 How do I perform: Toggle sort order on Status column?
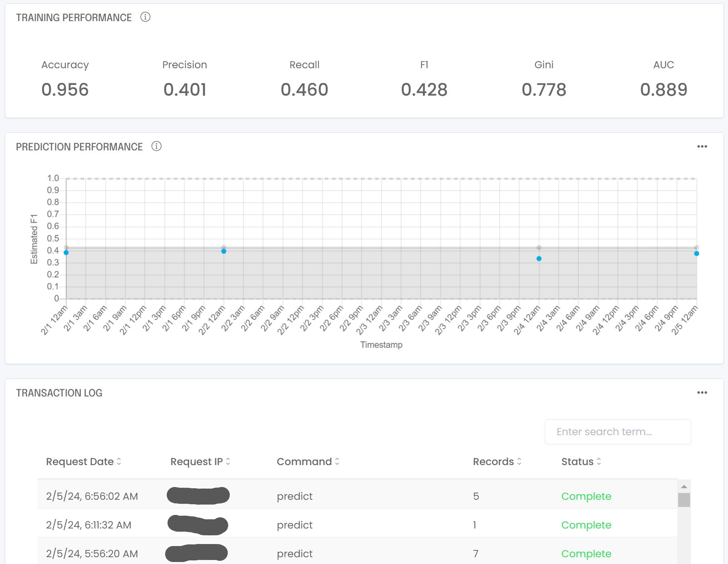[x=600, y=461]
